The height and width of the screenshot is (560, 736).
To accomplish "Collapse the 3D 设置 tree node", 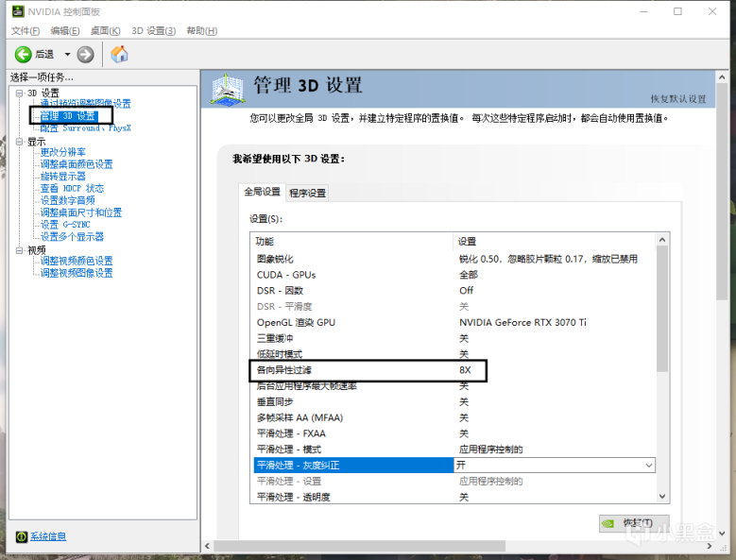I will pos(19,93).
